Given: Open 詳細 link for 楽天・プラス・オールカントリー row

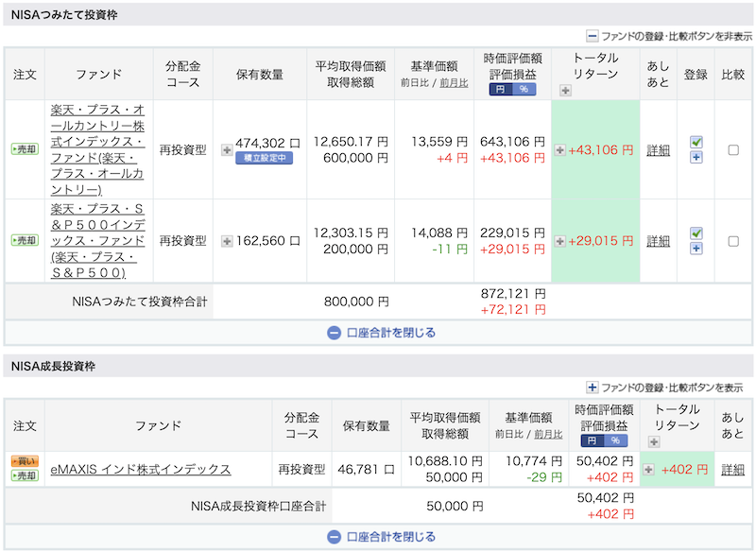Looking at the screenshot, I should point(658,150).
